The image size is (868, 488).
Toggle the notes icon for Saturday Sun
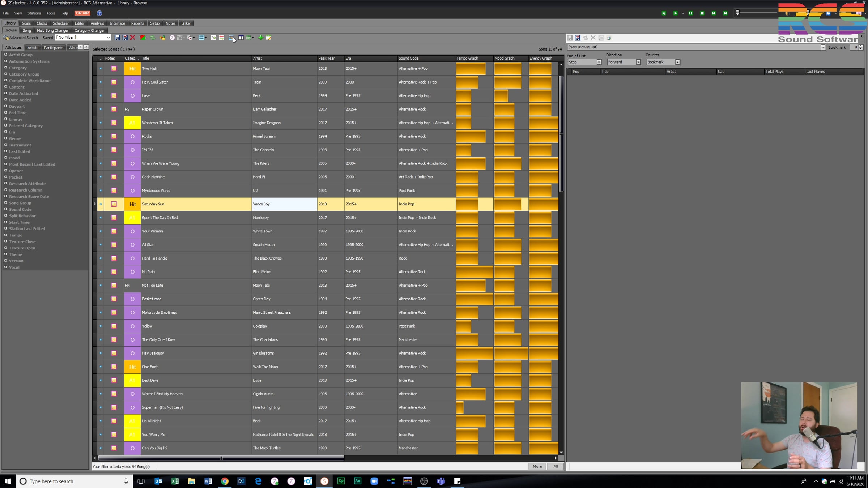point(114,204)
